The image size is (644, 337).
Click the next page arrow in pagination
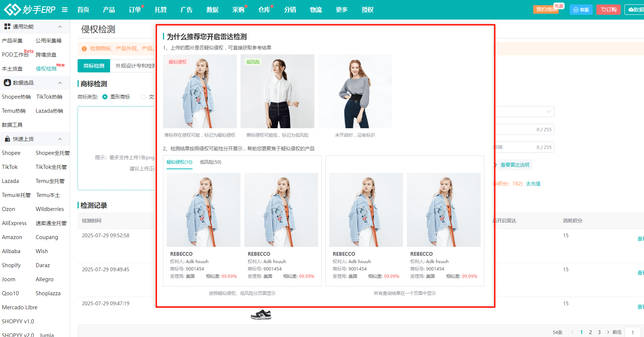(608, 332)
